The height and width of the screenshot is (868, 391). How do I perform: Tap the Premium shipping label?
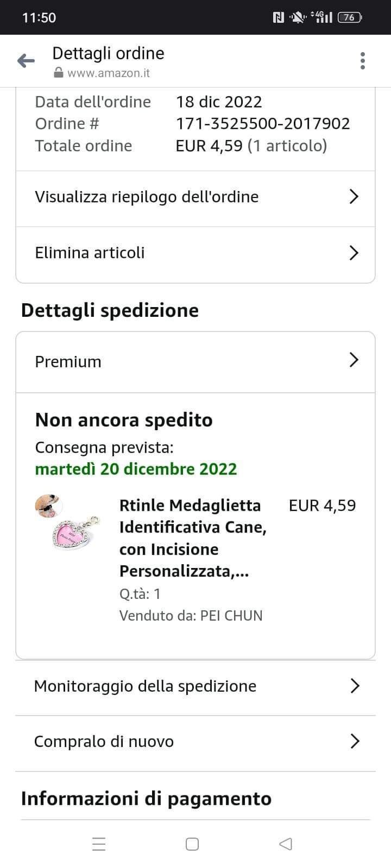coord(68,362)
